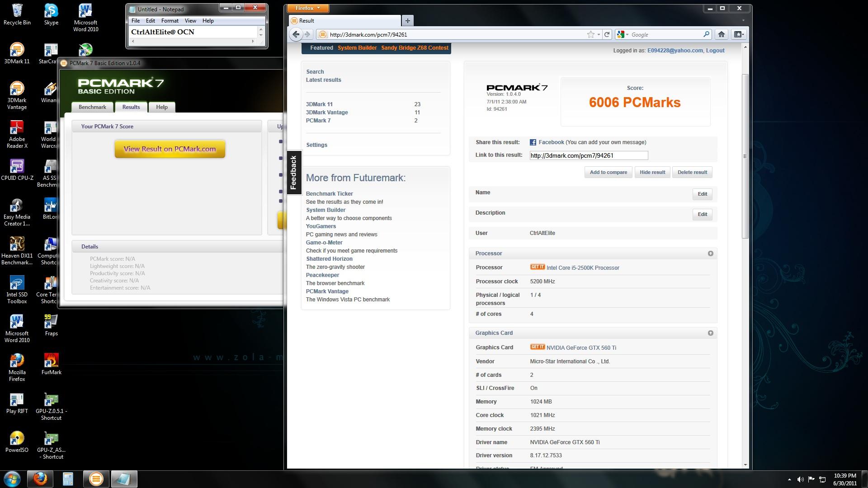
Task: Edit the result Name field
Action: [702, 194]
